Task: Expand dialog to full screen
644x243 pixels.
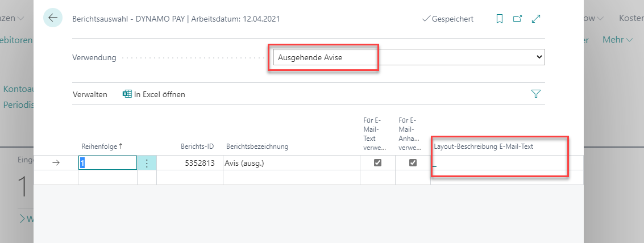Action: 536,19
